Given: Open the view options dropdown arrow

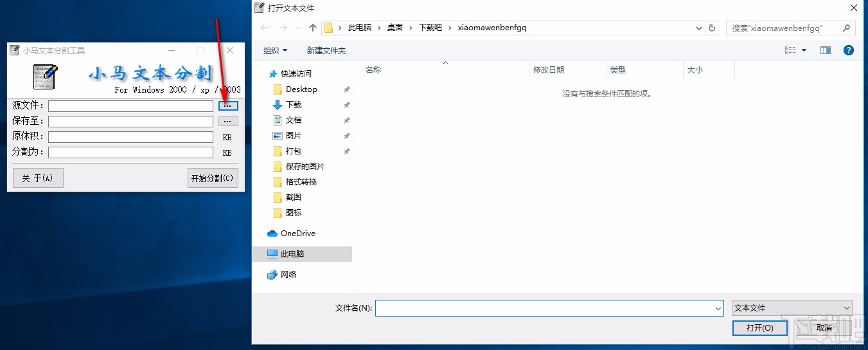Looking at the screenshot, I should coord(804,50).
